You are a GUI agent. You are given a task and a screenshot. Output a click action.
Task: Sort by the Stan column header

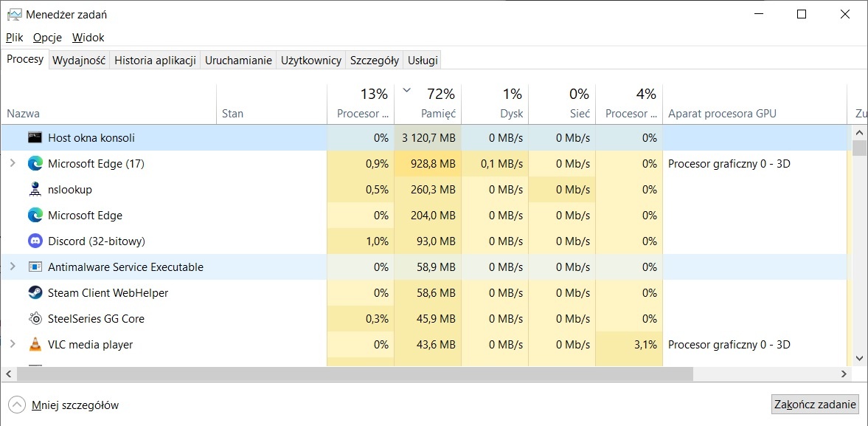pyautogui.click(x=272, y=104)
